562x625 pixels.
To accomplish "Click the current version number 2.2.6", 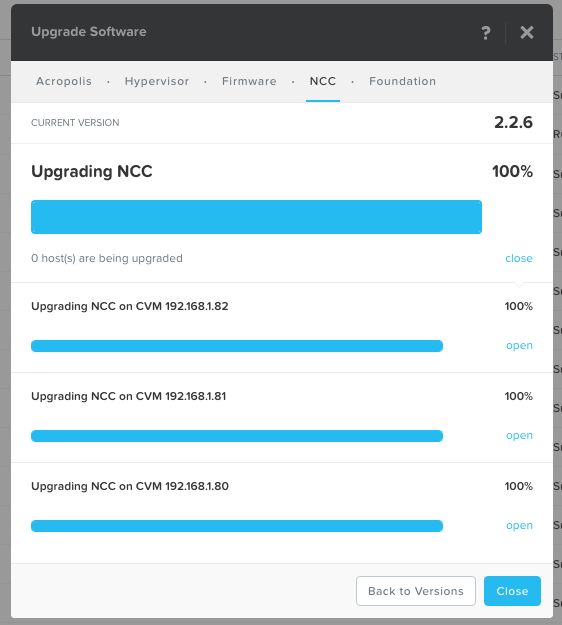I will (513, 122).
